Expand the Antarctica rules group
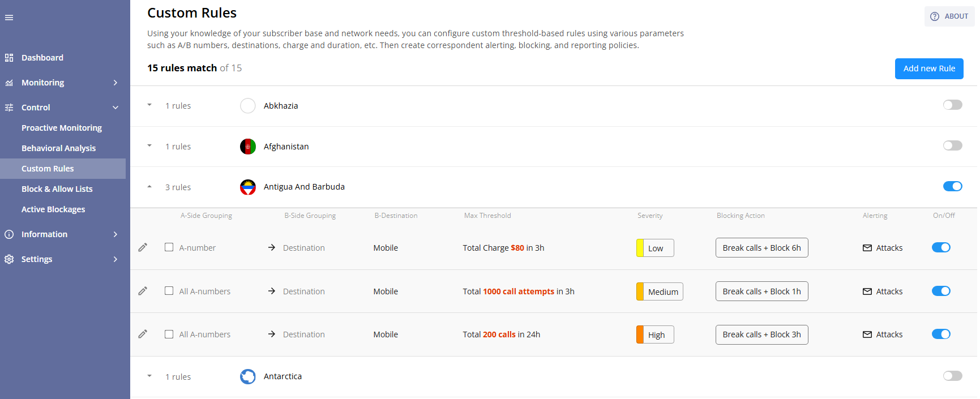Image resolution: width=980 pixels, height=399 pixels. click(149, 376)
